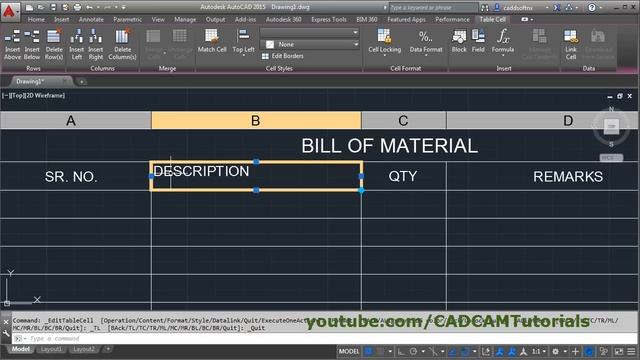Switch to the Annotate ribbon tab
Viewport: 640px width, 360px height.
pyautogui.click(x=91, y=19)
